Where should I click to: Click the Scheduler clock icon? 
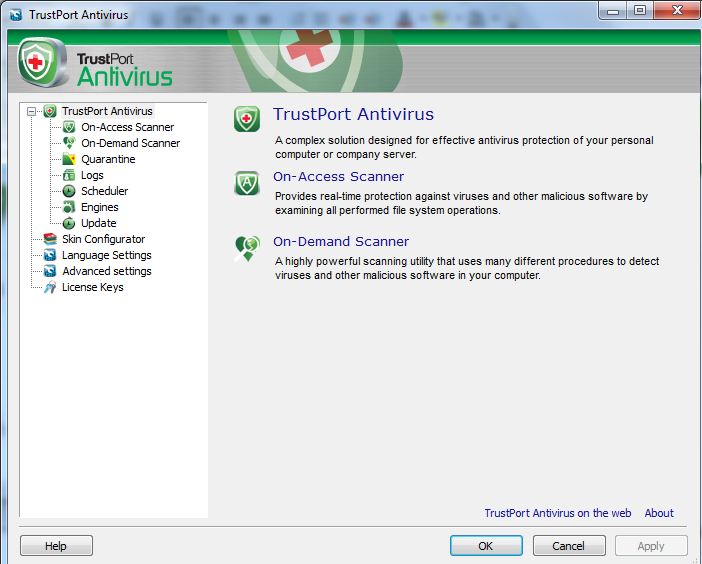click(69, 191)
